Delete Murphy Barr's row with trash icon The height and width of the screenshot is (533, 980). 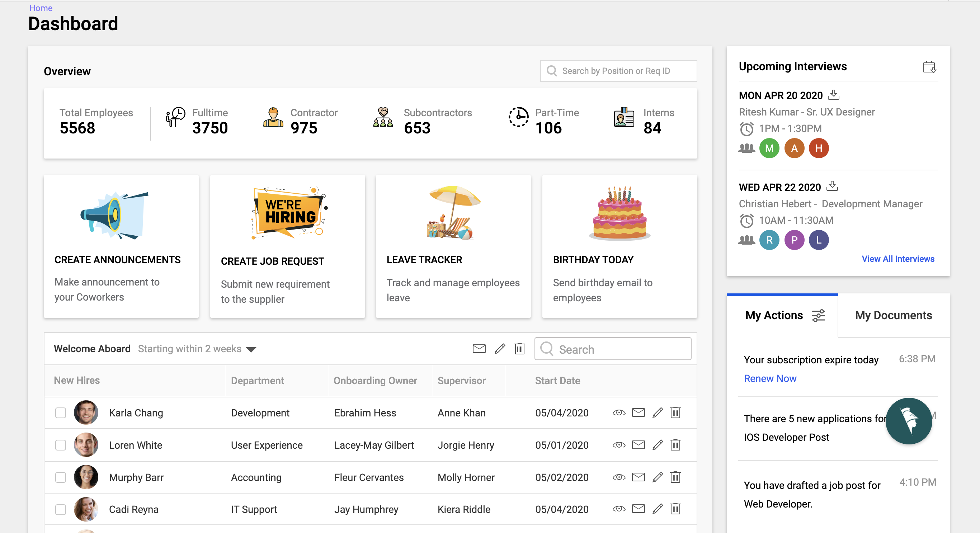coord(675,477)
